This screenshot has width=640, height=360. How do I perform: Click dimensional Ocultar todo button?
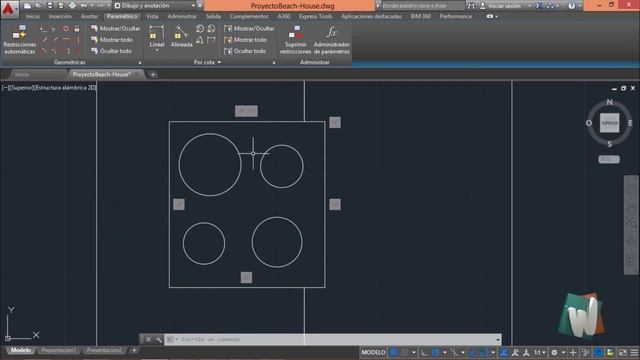[x=245, y=51]
